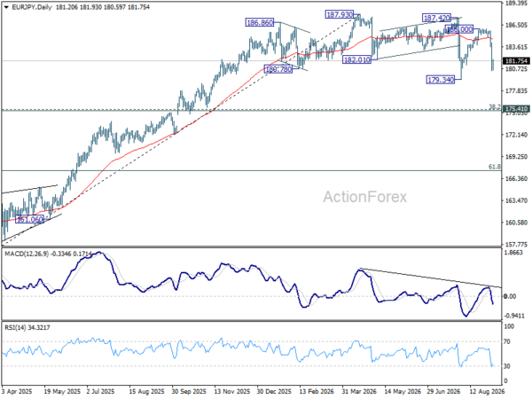Click the ActionForex watermark

[x=364, y=197]
